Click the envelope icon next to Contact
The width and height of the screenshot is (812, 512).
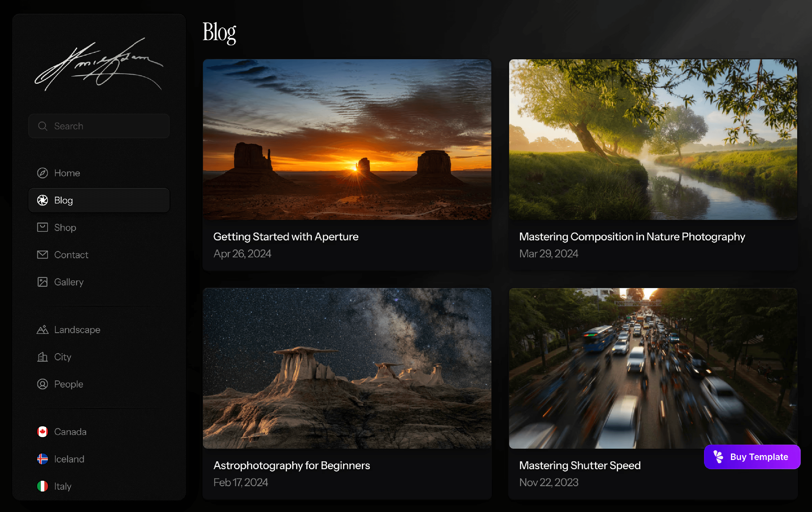(x=43, y=254)
